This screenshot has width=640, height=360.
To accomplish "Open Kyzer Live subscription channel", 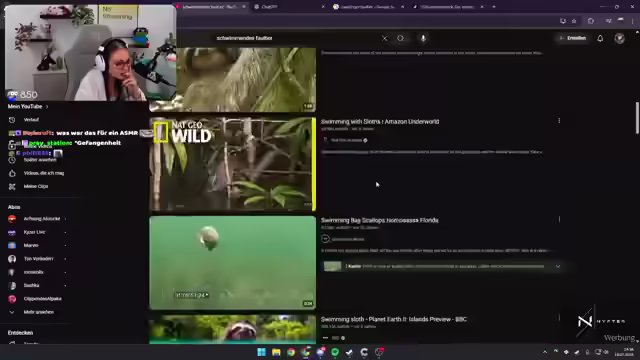I will point(34,232).
